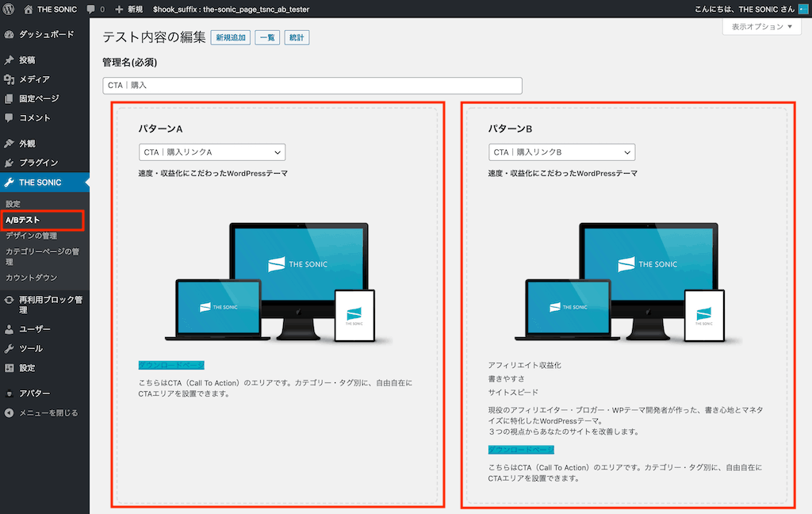This screenshot has width=812, height=514.
Task: Visit THE SONIC site home icon
Action: click(x=28, y=9)
